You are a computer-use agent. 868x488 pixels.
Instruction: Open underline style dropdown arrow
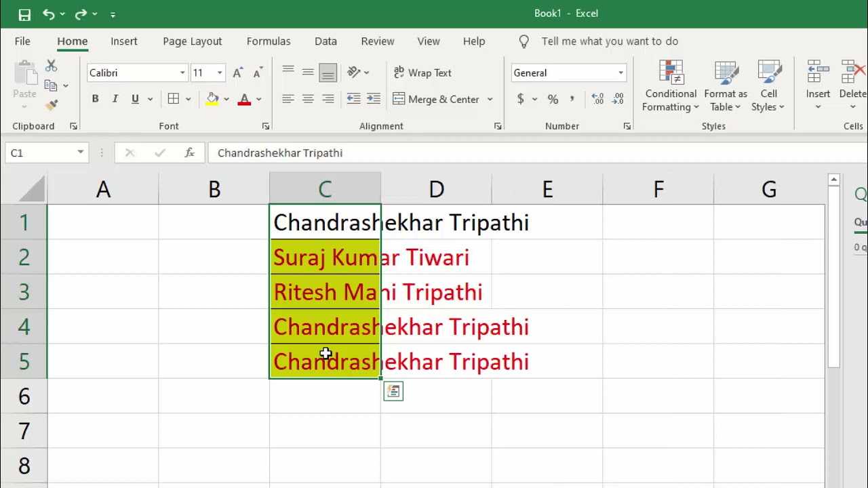[x=150, y=99]
